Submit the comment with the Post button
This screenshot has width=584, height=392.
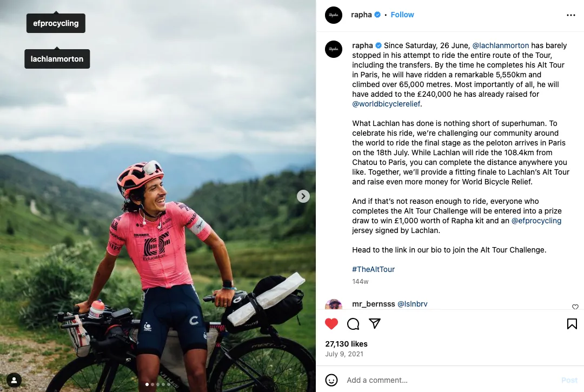[569, 380]
